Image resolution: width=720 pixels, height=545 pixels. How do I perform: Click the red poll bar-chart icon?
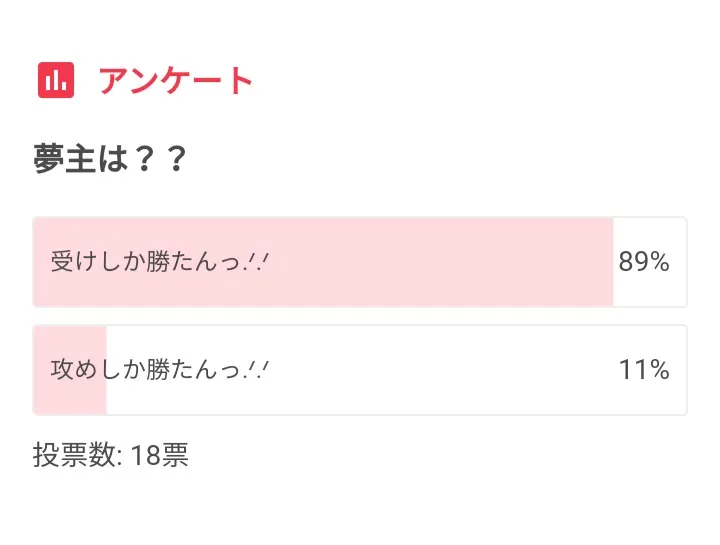pos(56,81)
